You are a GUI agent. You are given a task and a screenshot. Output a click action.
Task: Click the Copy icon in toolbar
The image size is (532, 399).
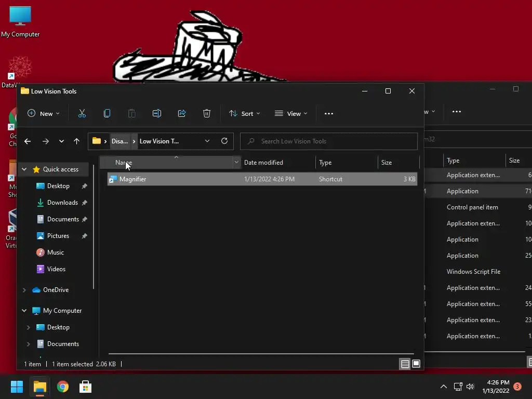107,113
